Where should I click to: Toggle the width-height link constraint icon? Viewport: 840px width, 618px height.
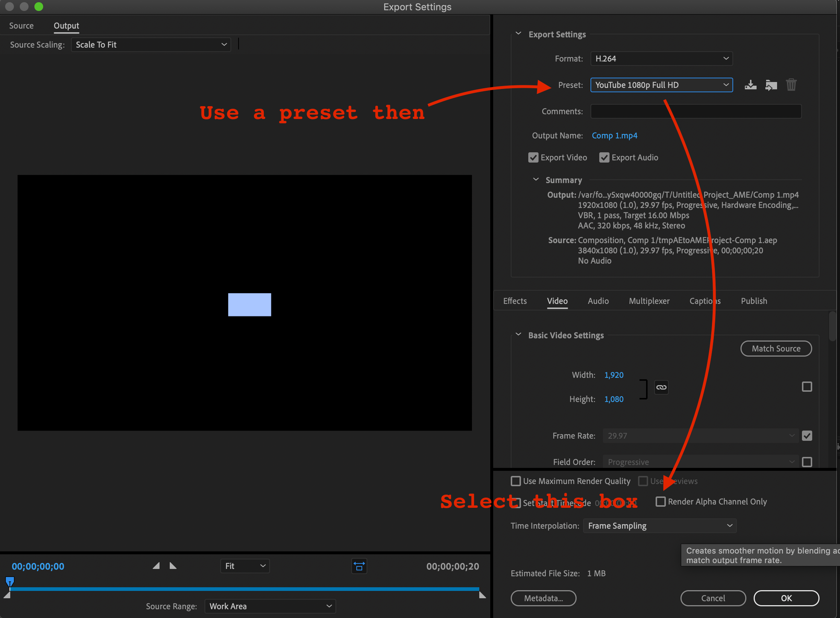[661, 387]
